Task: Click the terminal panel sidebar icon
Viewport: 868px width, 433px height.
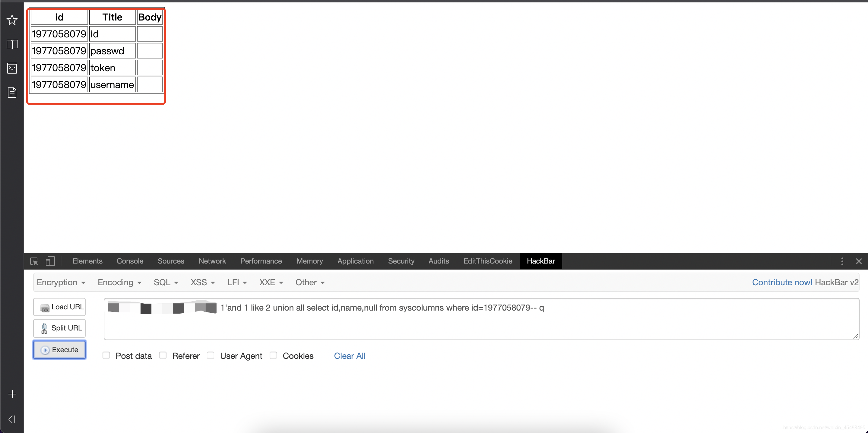Action: [x=12, y=68]
